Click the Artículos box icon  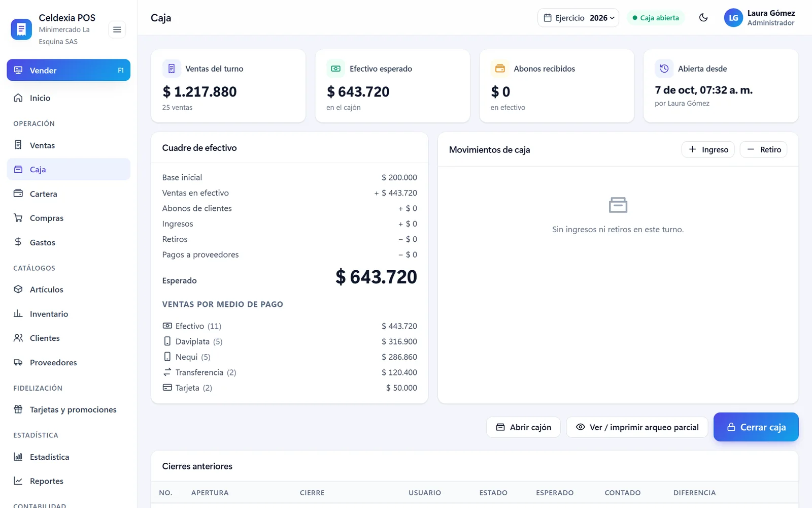18,289
